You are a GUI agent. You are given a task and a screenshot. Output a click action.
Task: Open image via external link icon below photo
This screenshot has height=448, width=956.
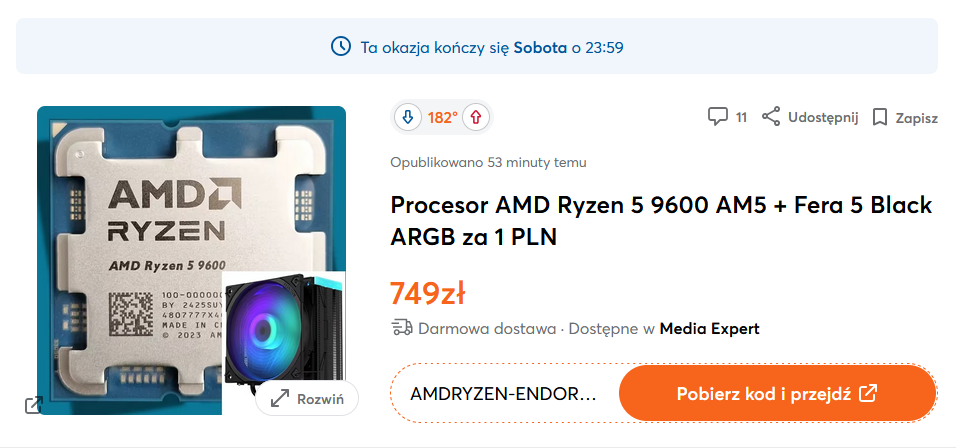[33, 404]
